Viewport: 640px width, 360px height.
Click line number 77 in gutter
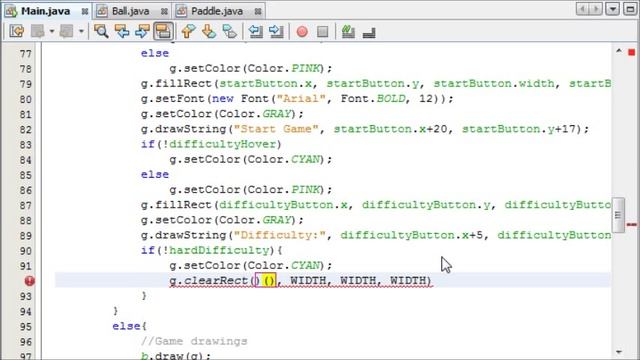tap(25, 53)
